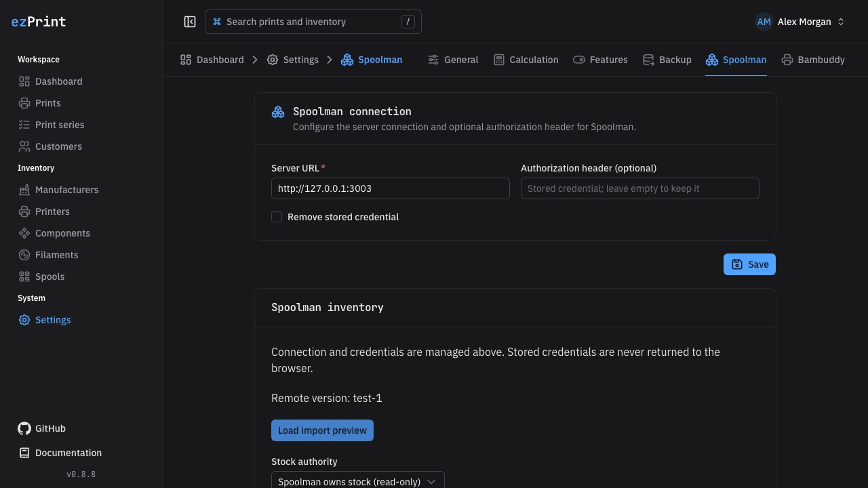
Task: Click the Spoolman inventory heading
Action: coord(328,307)
